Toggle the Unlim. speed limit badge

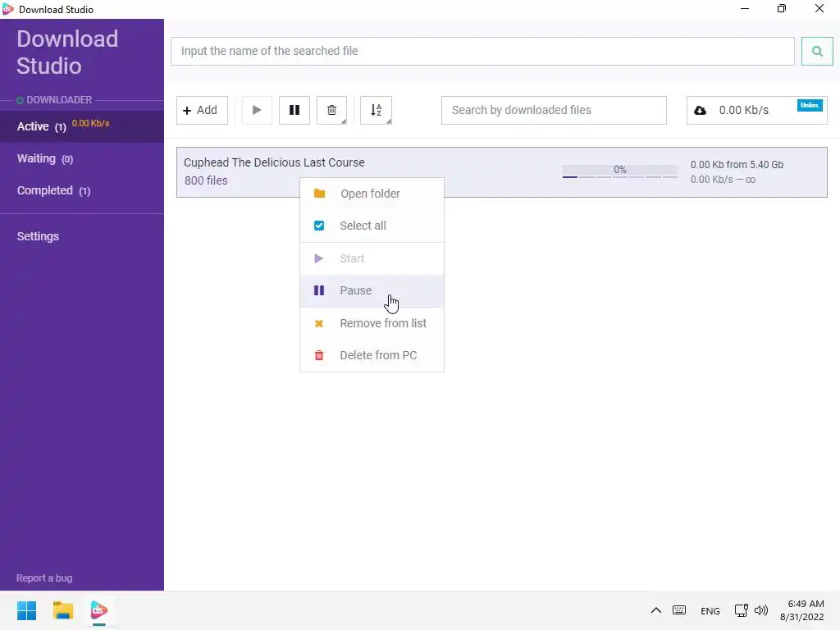[810, 105]
